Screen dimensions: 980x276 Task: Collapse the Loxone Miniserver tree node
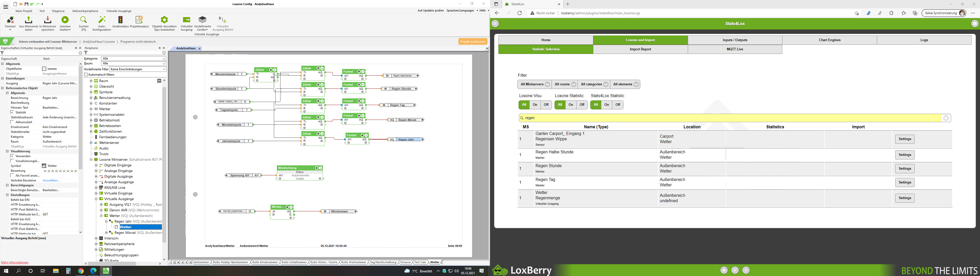91,160
